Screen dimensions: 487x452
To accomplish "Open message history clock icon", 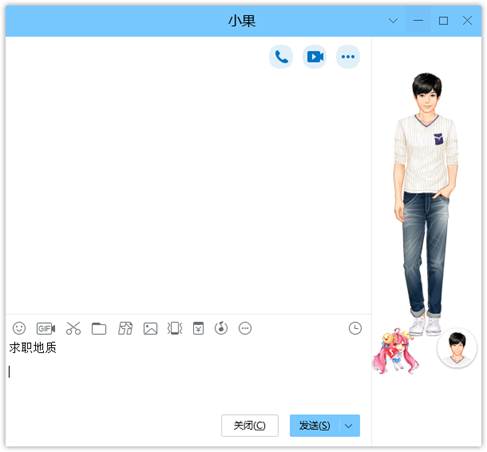I will [355, 328].
